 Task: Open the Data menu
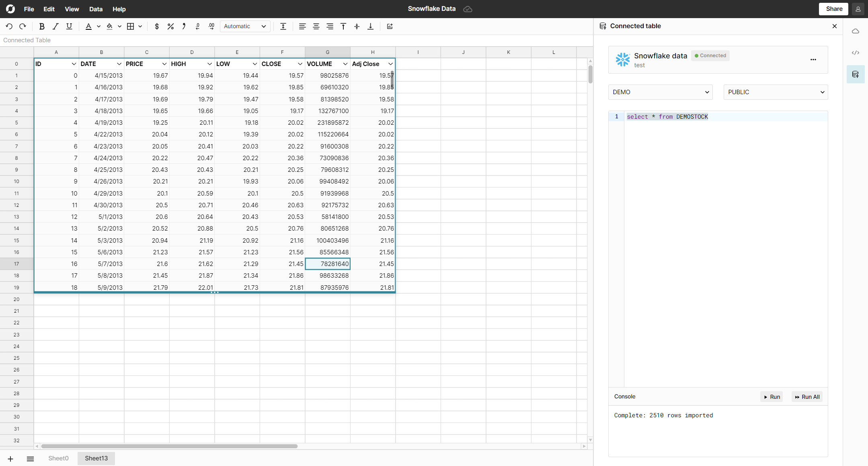(x=96, y=9)
